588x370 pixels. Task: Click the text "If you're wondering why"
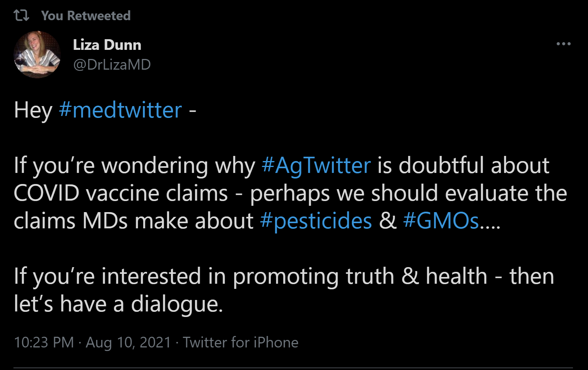134,165
